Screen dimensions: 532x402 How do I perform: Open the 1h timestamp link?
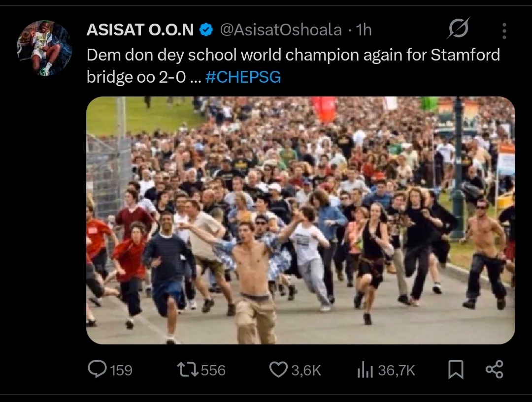tap(364, 30)
